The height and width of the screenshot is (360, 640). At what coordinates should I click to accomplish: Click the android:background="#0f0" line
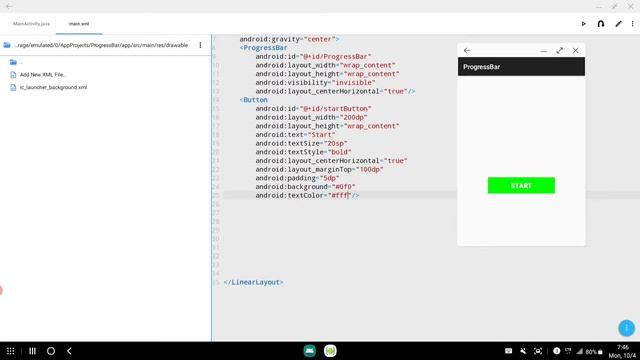point(306,187)
